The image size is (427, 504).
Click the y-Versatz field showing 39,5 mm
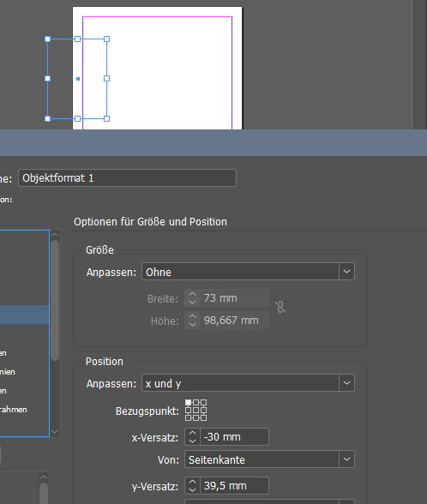click(x=234, y=486)
